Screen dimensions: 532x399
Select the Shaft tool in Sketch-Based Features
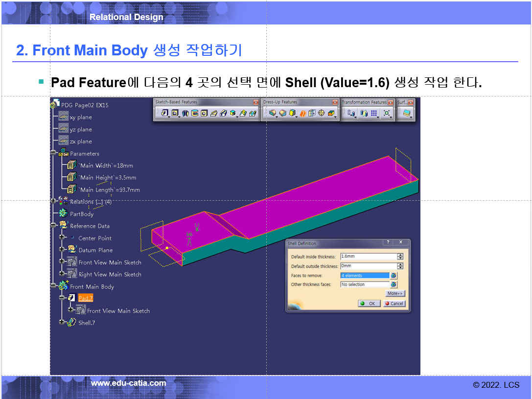pos(185,114)
